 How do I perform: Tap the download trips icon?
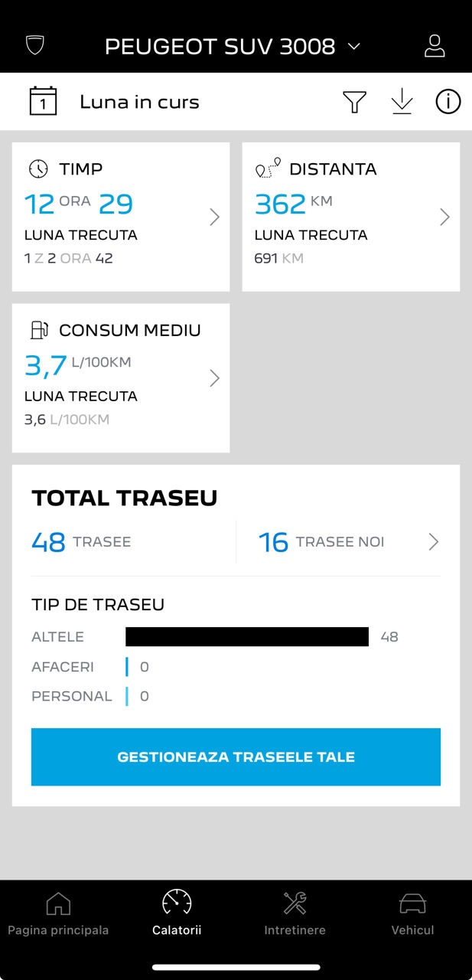click(402, 102)
